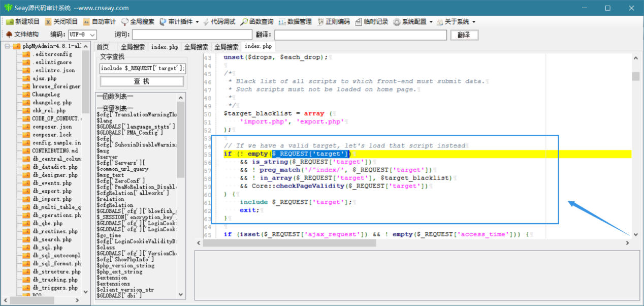Open 全局搜索 from the toolbar
644x306 pixels.
(138, 22)
